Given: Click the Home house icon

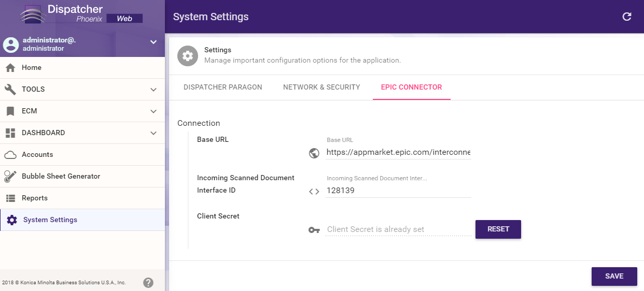Looking at the screenshot, I should tap(10, 68).
